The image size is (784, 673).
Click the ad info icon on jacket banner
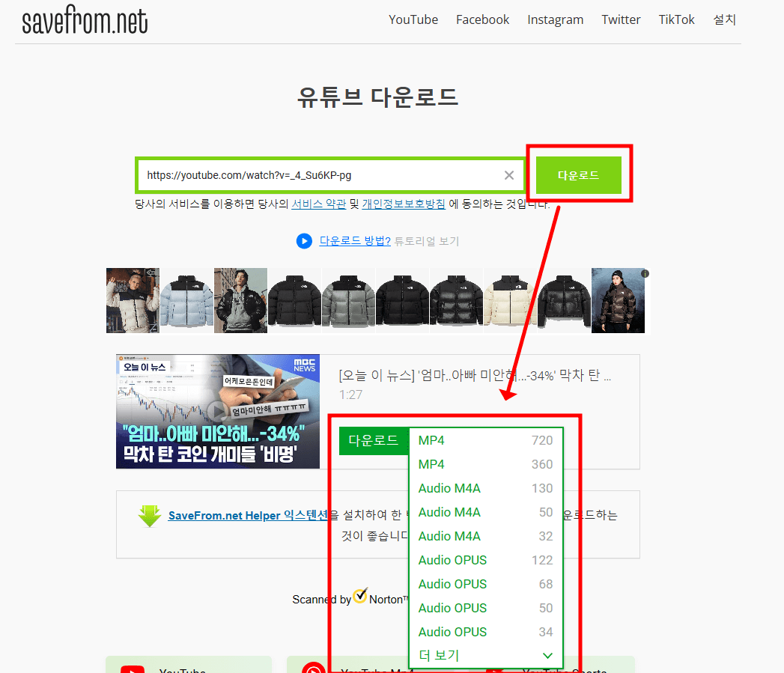(x=645, y=273)
